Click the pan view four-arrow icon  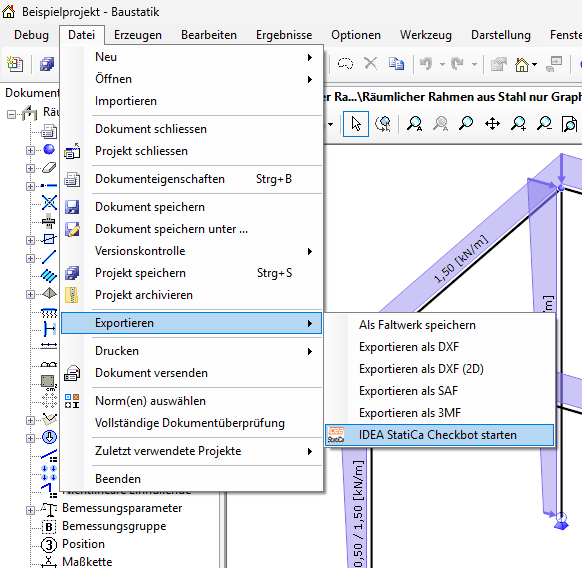[x=492, y=124]
